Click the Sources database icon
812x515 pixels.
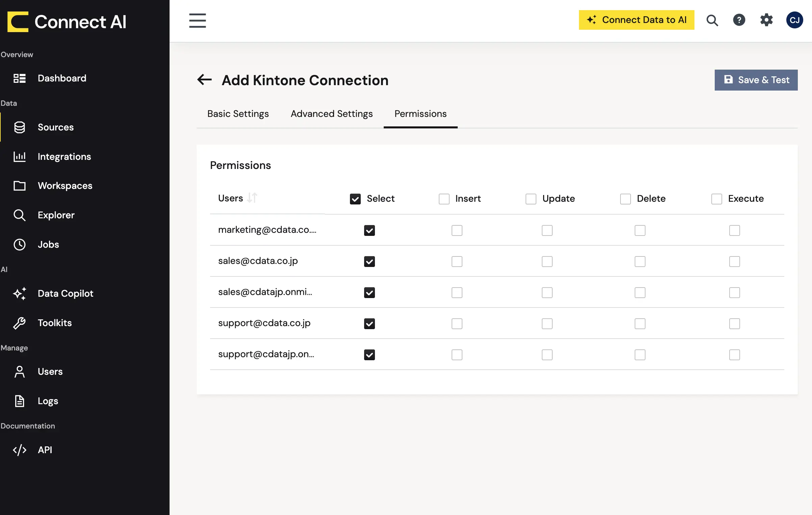20,127
